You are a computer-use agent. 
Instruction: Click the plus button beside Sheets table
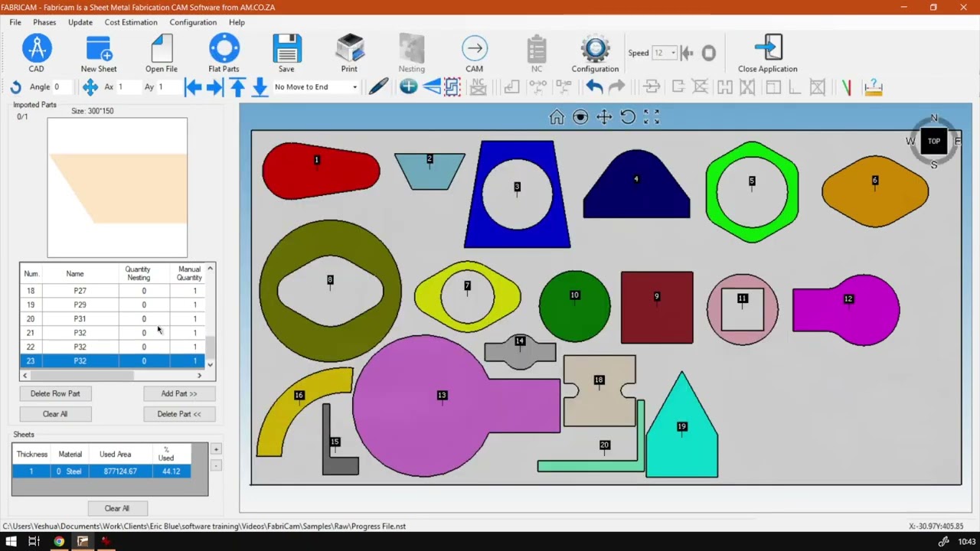pos(216,449)
